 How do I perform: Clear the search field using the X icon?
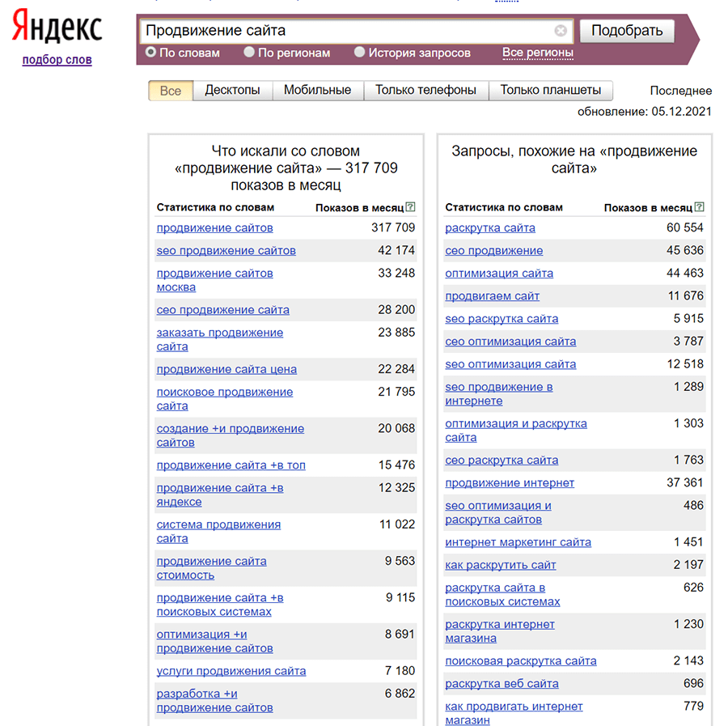(560, 31)
